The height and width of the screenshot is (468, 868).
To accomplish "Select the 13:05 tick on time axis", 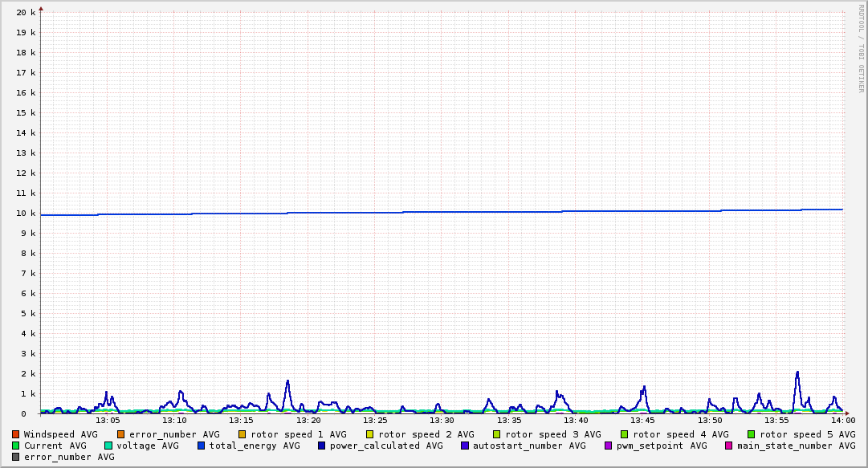I will pyautogui.click(x=108, y=420).
